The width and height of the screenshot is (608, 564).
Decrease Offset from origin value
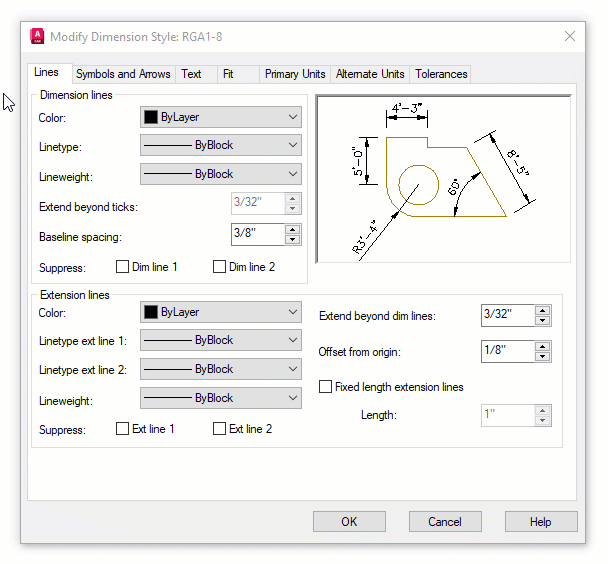pos(542,357)
